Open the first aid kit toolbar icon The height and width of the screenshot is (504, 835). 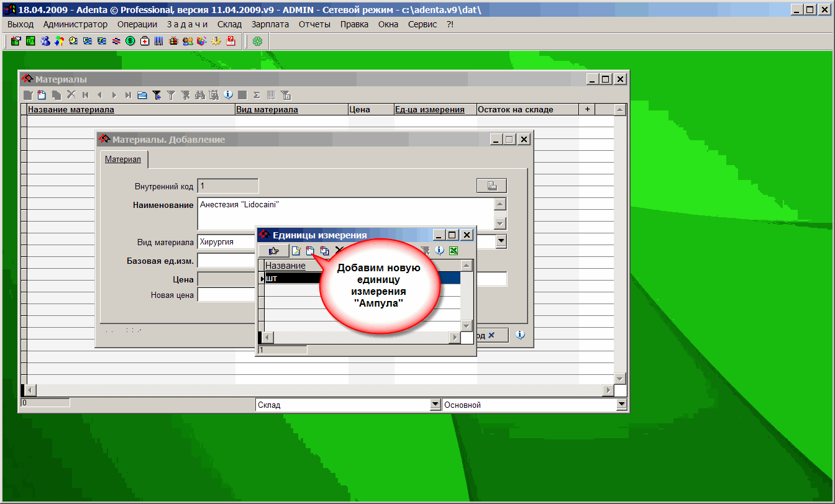pyautogui.click(x=145, y=42)
